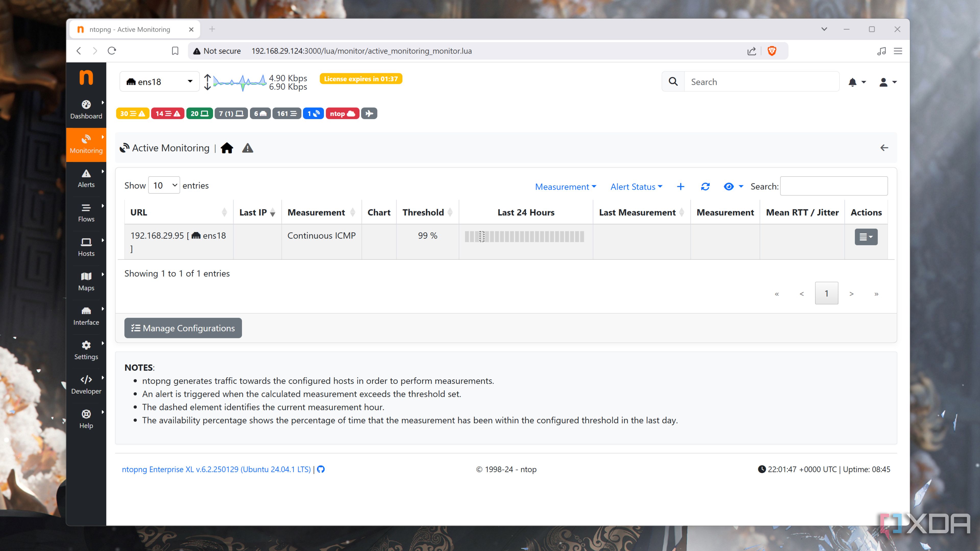Image resolution: width=980 pixels, height=551 pixels.
Task: Open the GitHub icon link in footer
Action: pos(321,469)
